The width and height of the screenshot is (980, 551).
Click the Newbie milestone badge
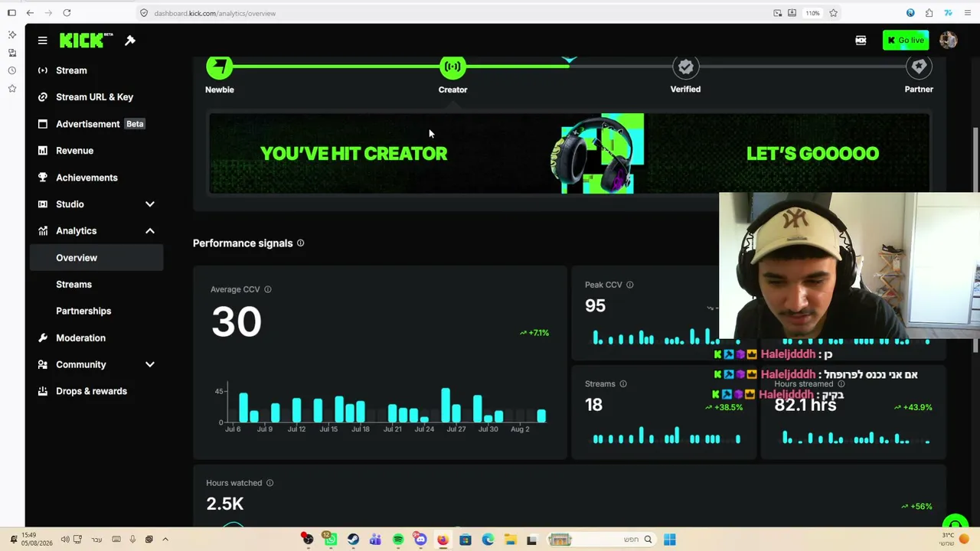click(x=220, y=67)
